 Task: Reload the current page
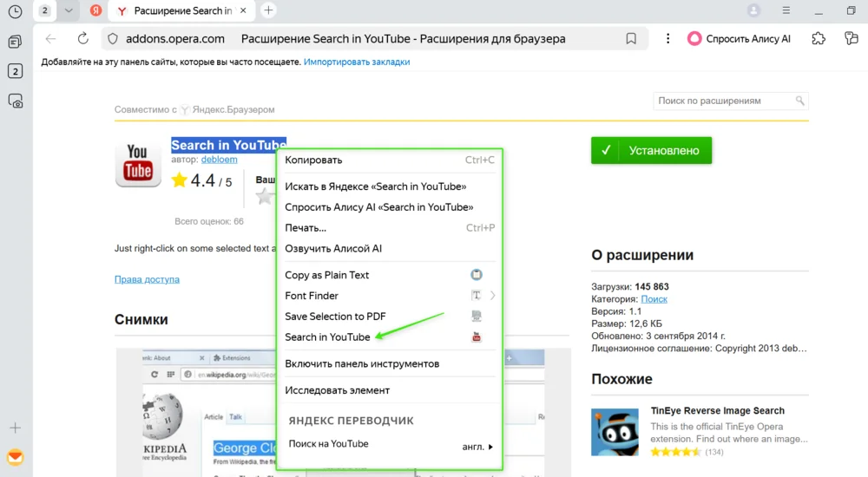(x=83, y=39)
